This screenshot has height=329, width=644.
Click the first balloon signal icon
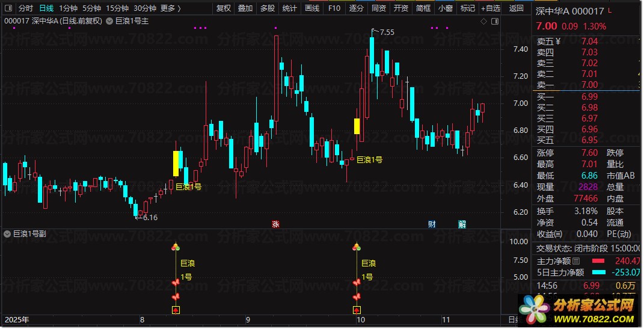[x=176, y=247]
